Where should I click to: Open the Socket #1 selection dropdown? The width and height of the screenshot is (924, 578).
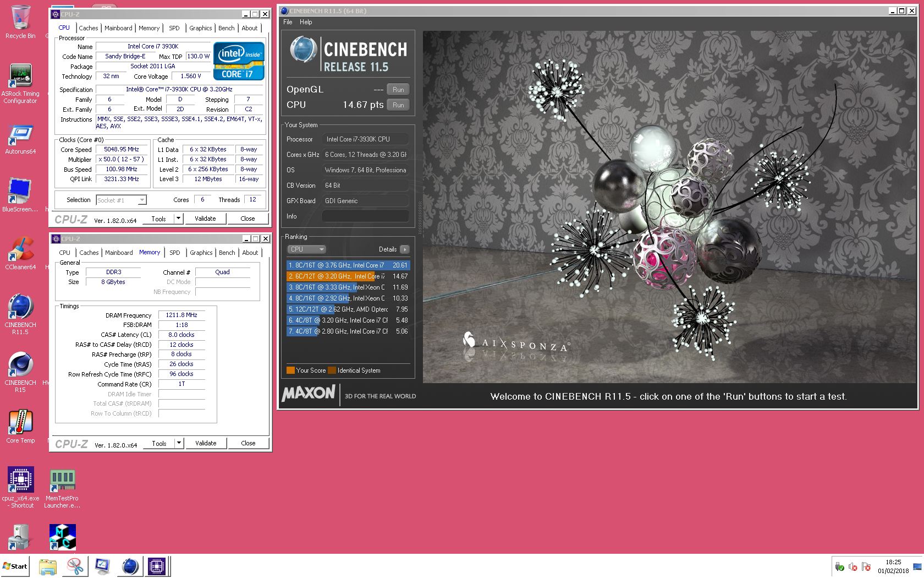tap(121, 200)
